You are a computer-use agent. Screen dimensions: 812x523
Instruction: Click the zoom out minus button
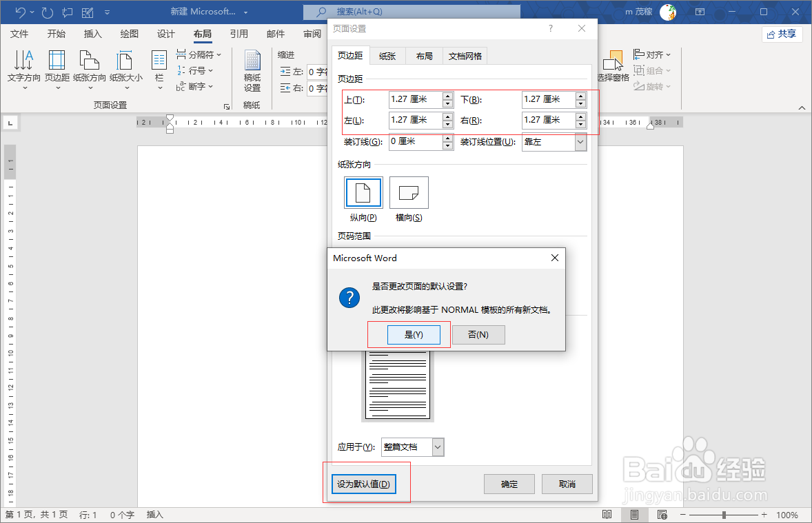[x=683, y=515]
